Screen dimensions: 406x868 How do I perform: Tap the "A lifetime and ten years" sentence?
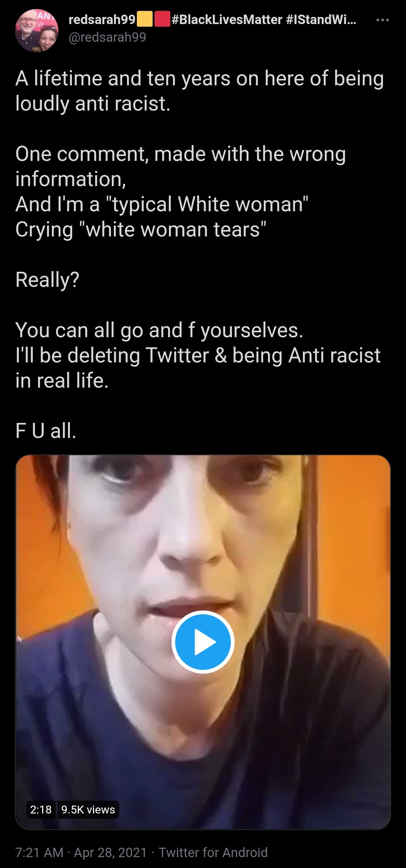(200, 91)
